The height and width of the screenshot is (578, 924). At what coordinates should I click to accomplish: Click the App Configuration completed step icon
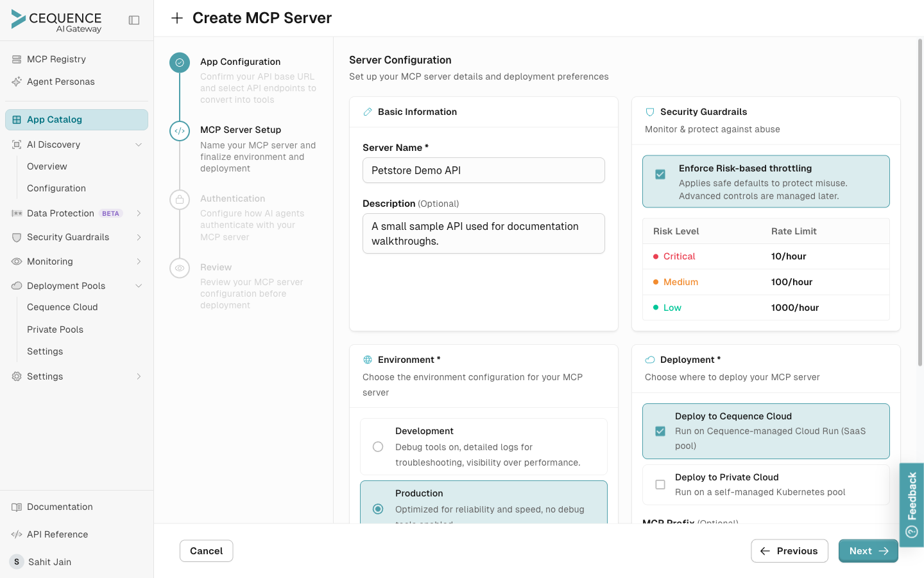180,62
